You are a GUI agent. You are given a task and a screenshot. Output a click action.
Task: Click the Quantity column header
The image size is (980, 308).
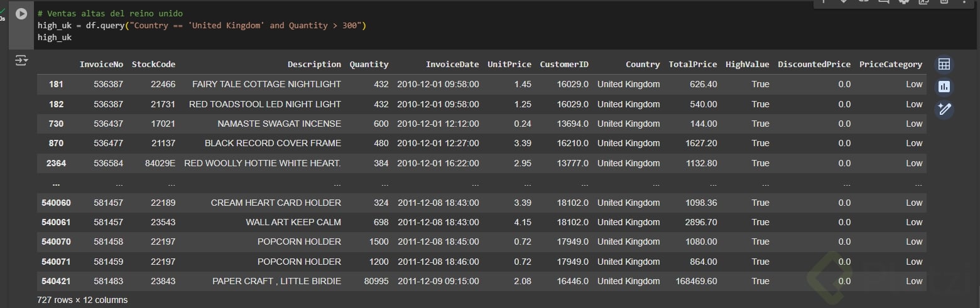pos(369,65)
